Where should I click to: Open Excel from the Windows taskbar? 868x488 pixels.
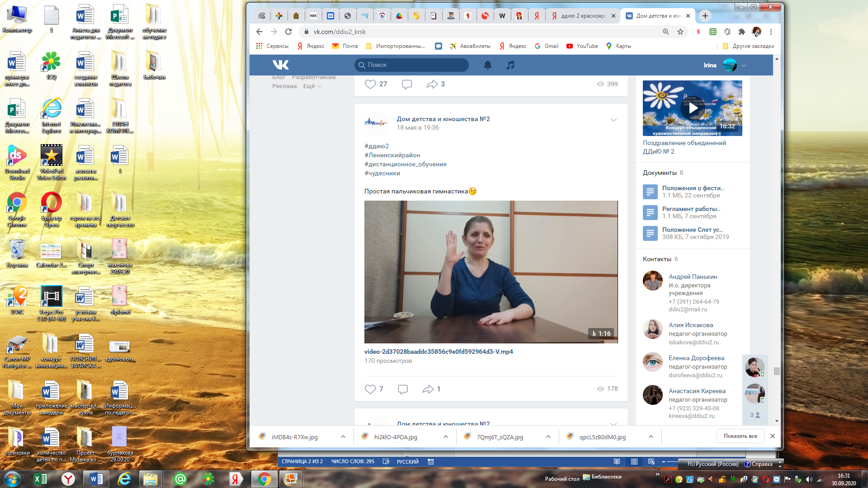tap(40, 479)
